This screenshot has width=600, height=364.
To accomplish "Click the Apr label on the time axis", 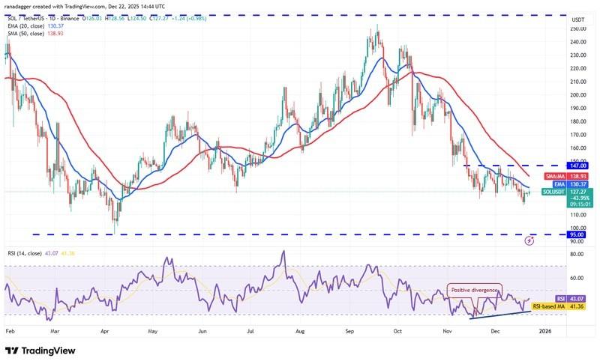I will (x=106, y=329).
